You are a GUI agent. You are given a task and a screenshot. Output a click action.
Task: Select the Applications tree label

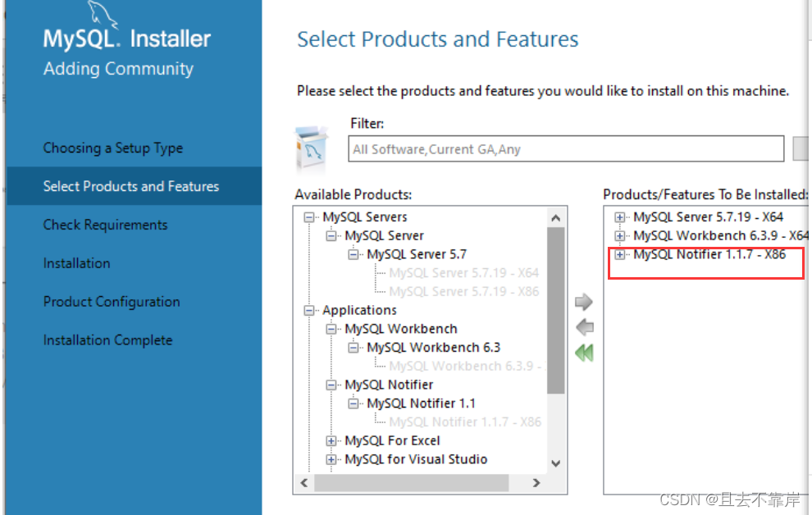pyautogui.click(x=359, y=310)
